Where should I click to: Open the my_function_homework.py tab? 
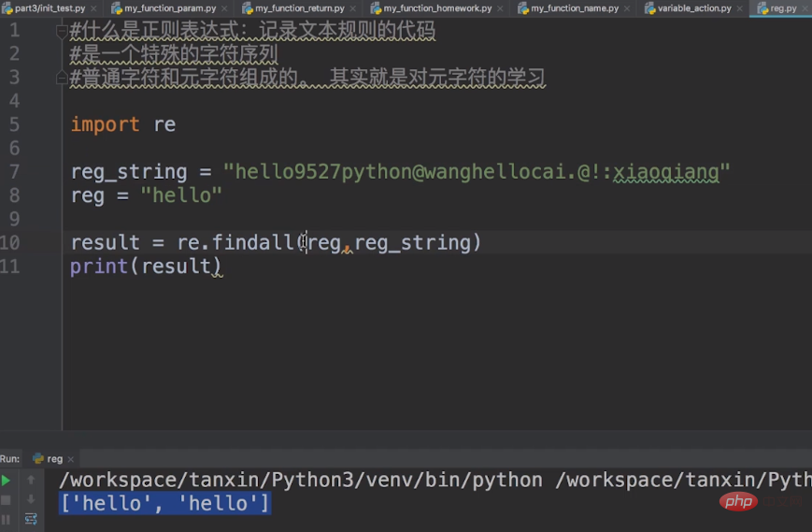coord(437,8)
